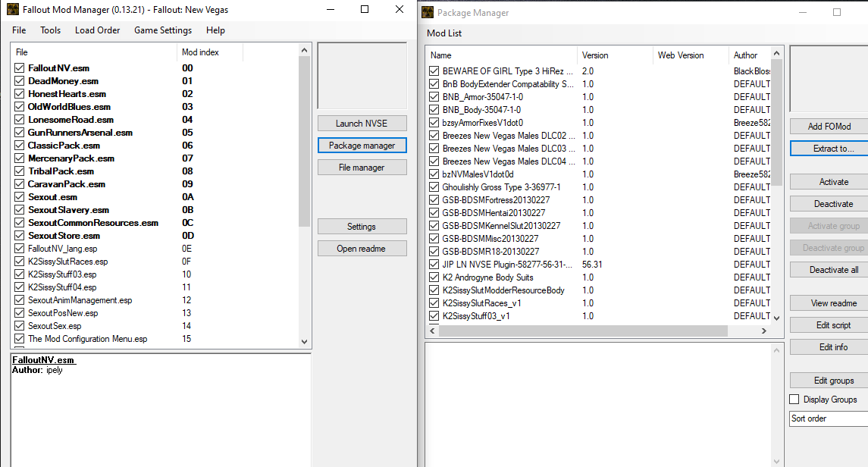Click the Launch NVSE button
Viewport: 868px width, 467px height.
pyautogui.click(x=362, y=124)
